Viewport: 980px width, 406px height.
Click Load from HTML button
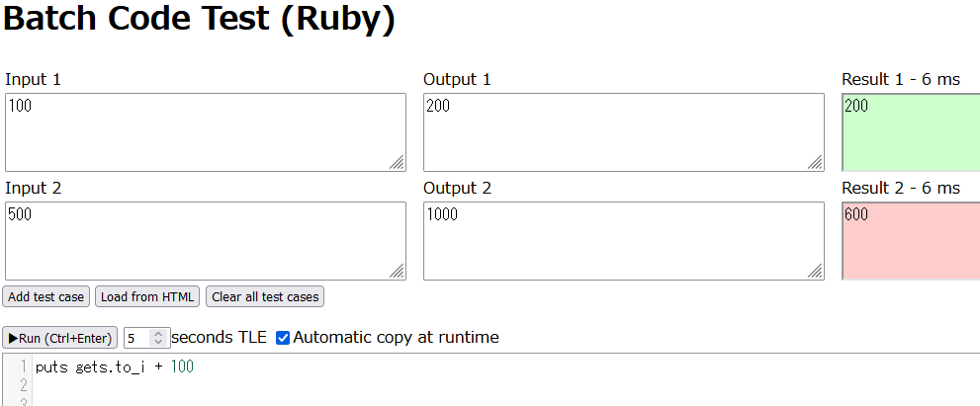click(147, 296)
